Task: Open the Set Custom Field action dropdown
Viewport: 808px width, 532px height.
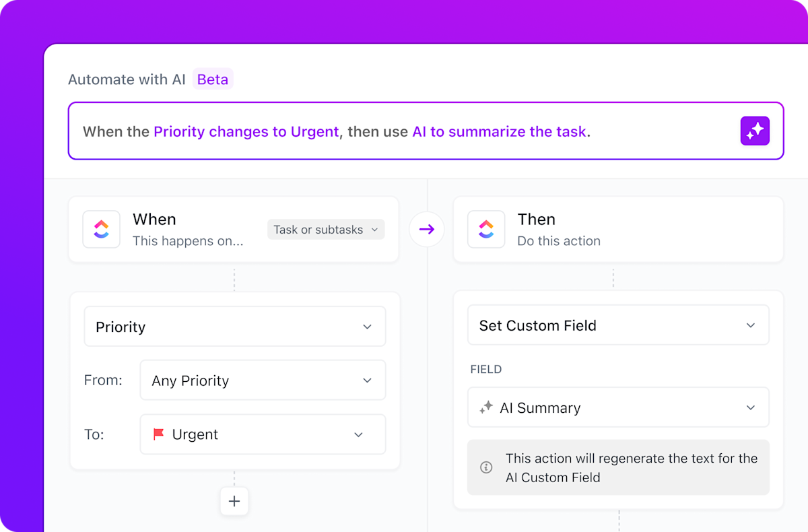Action: coord(617,325)
